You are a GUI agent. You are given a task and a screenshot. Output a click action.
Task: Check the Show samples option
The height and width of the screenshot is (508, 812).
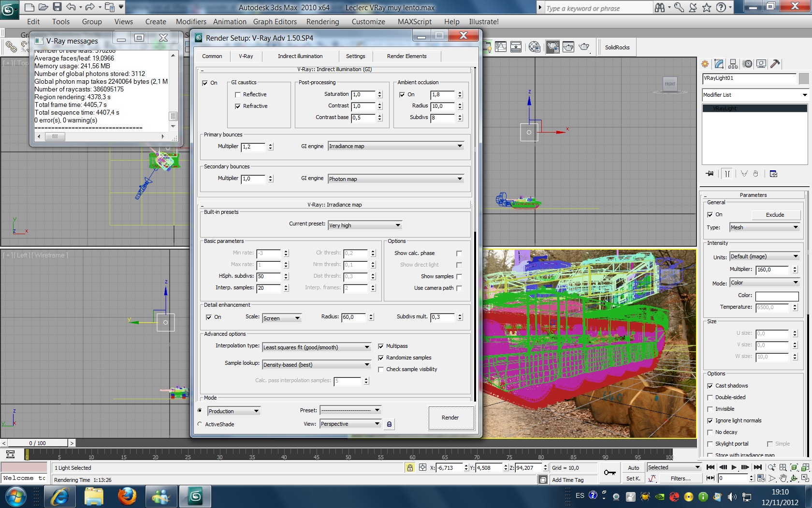[459, 277]
